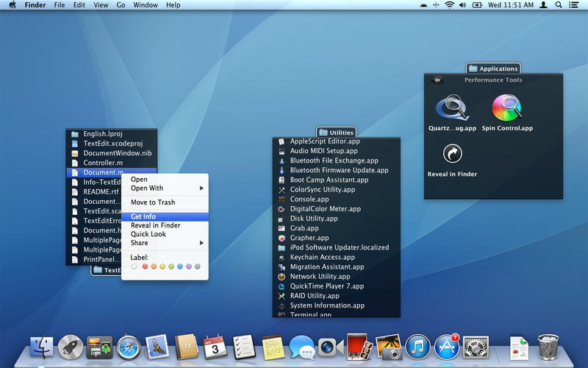Open Messages speech bubble in Dock
588x368 pixels.
click(301, 347)
